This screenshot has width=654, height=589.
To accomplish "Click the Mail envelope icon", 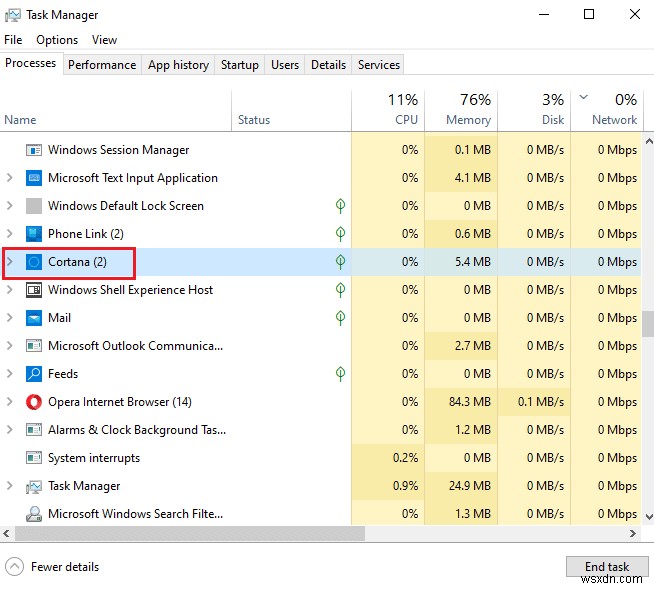I will (x=33, y=317).
